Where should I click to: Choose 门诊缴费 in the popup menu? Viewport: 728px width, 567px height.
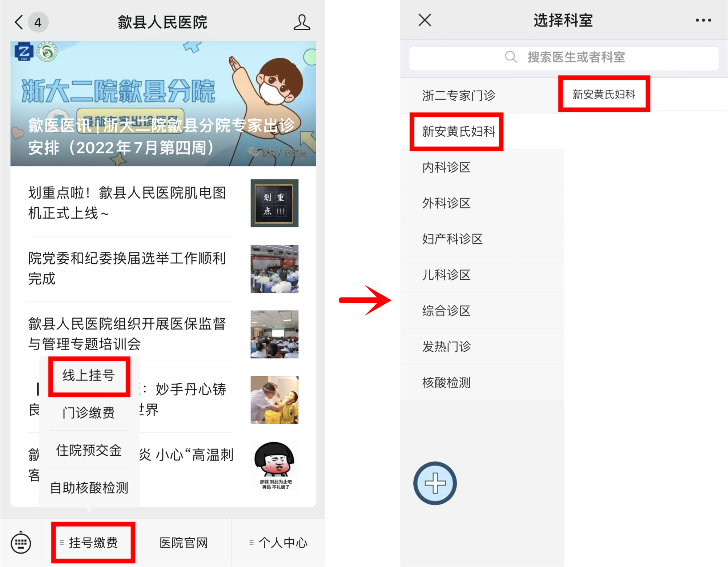pos(89,412)
